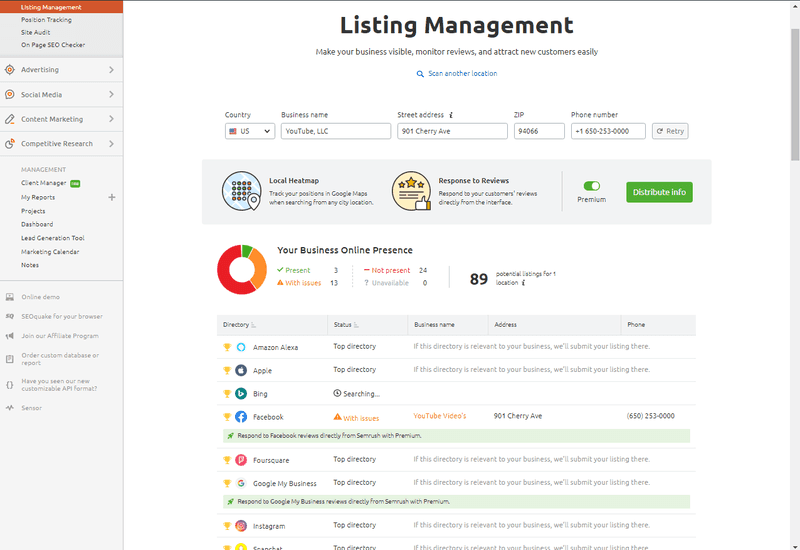Click the ZIP input field
The height and width of the screenshot is (550, 800).
[539, 131]
